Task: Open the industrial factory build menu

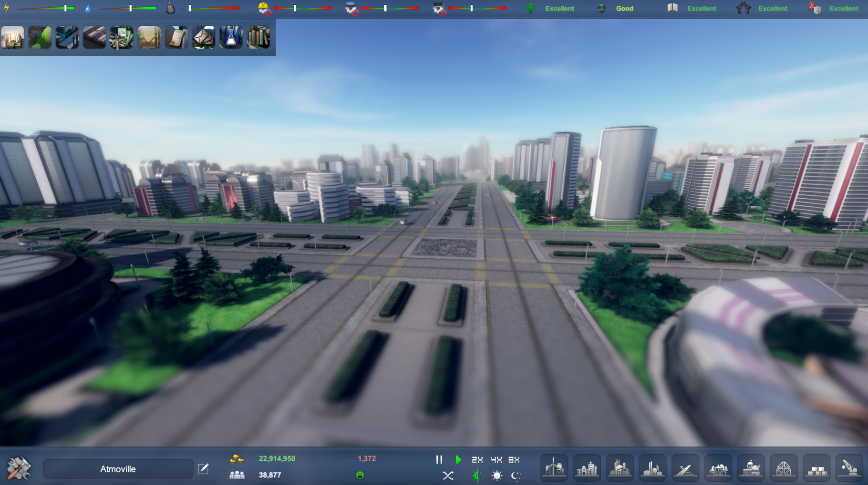Action: pyautogui.click(x=652, y=468)
